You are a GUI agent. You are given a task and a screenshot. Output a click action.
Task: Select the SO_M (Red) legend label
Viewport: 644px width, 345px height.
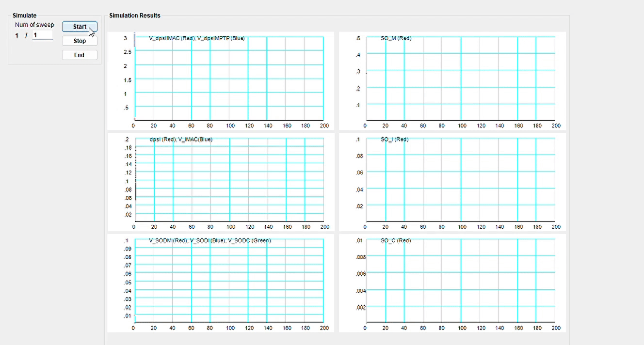tap(396, 38)
